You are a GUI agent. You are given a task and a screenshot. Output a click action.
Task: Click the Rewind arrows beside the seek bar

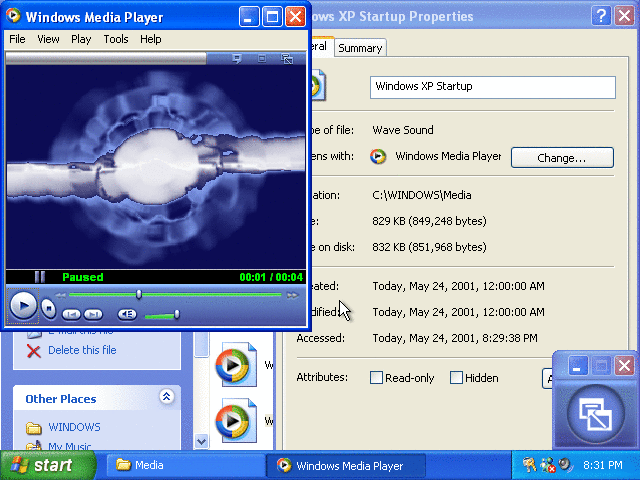(x=60, y=295)
